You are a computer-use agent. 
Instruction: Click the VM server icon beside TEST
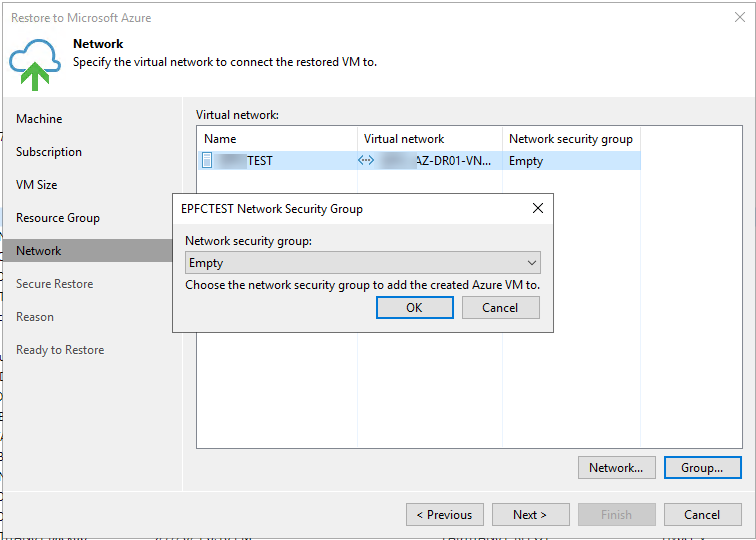(x=207, y=160)
